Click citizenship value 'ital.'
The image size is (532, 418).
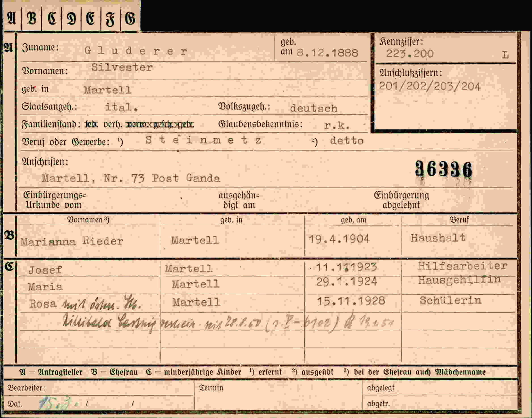pyautogui.click(x=121, y=107)
